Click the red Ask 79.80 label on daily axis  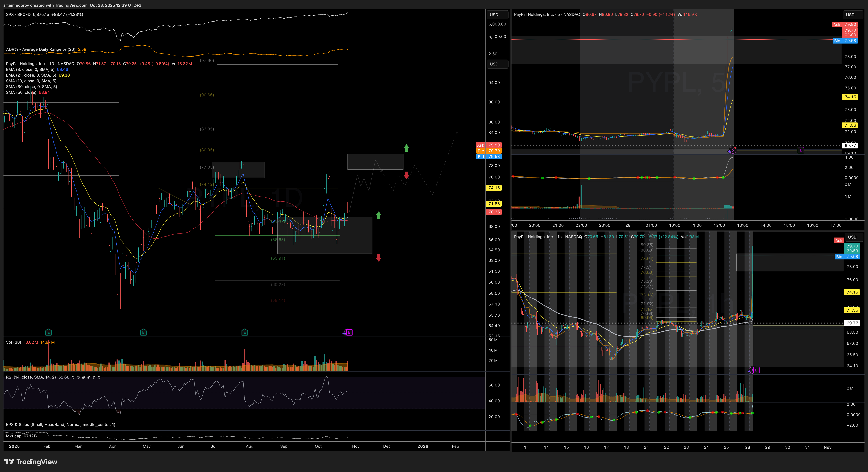click(x=489, y=145)
